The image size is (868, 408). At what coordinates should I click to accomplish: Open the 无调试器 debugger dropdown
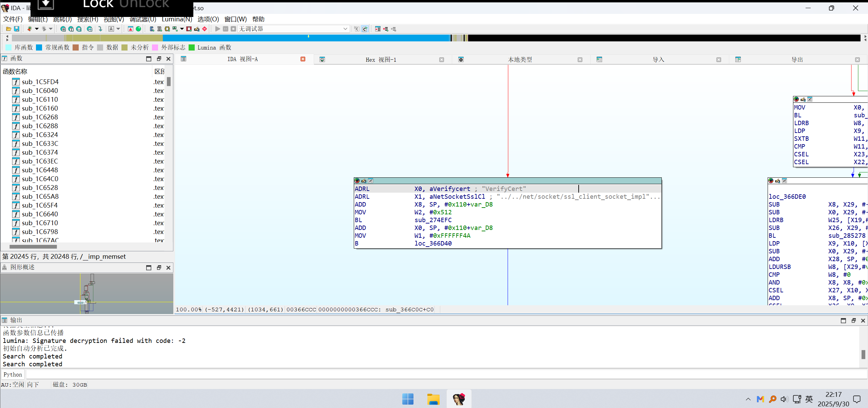pos(345,29)
